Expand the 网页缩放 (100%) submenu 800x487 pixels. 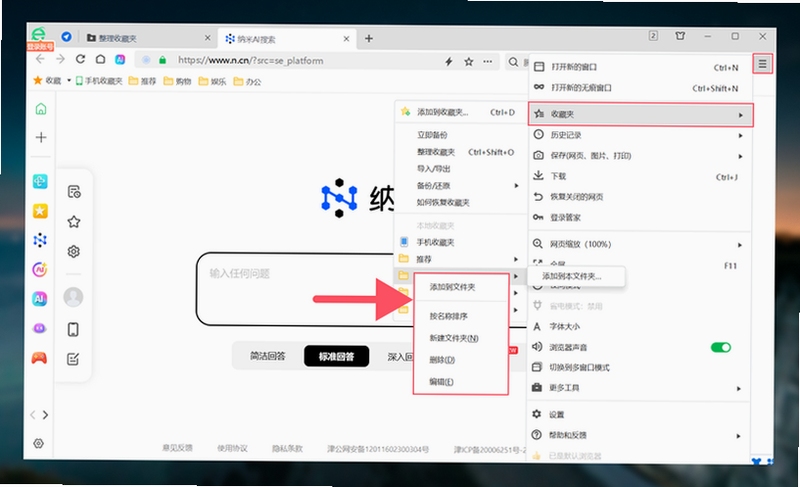[x=639, y=244]
